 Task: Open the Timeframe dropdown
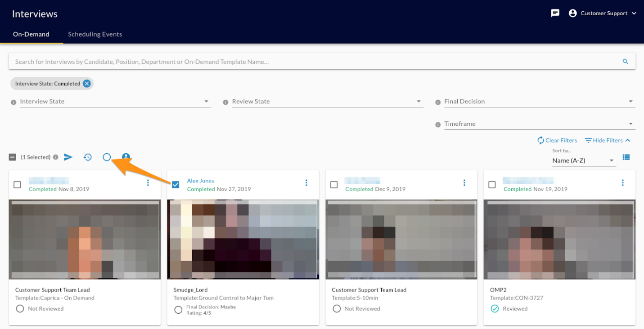coord(540,124)
